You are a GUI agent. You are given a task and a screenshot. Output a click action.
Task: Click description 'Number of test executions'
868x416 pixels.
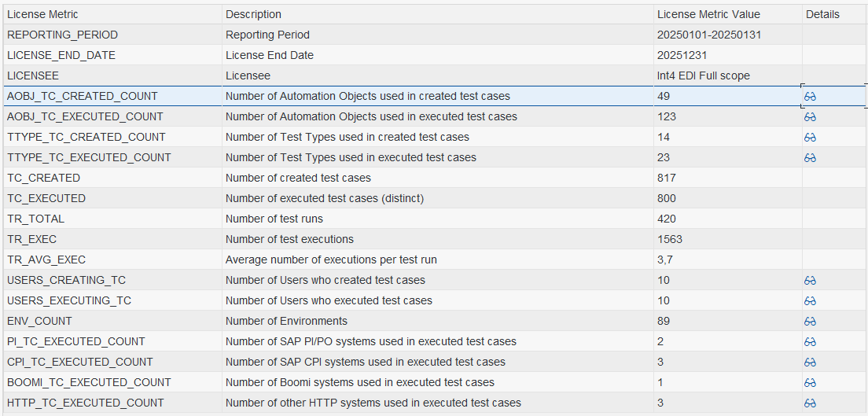click(289, 240)
